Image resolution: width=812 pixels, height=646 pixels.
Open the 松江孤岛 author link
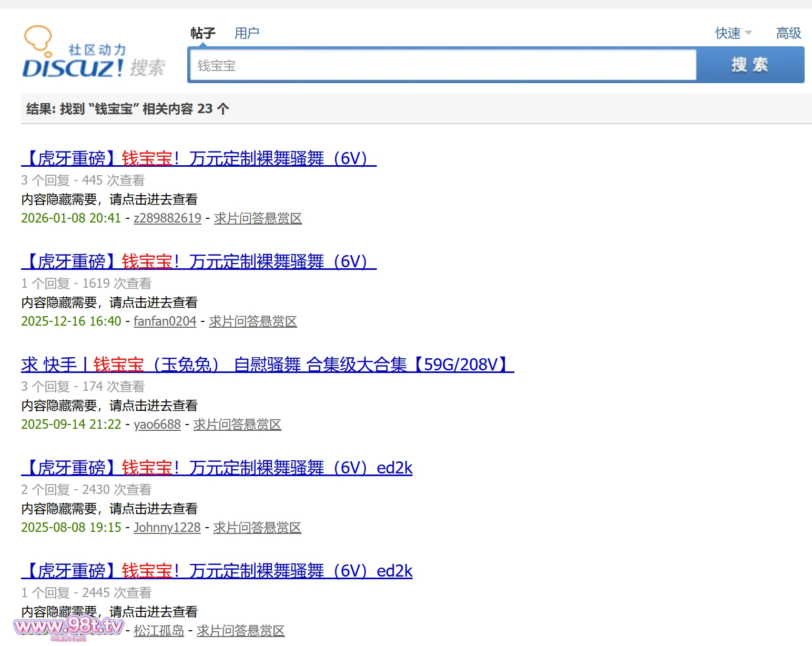pyautogui.click(x=159, y=631)
